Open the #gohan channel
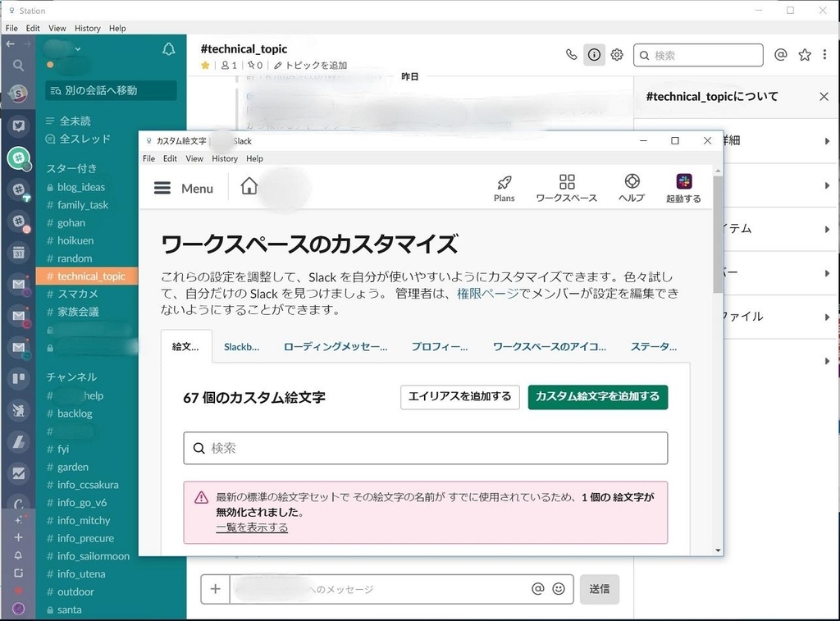840x621 pixels. [66, 223]
